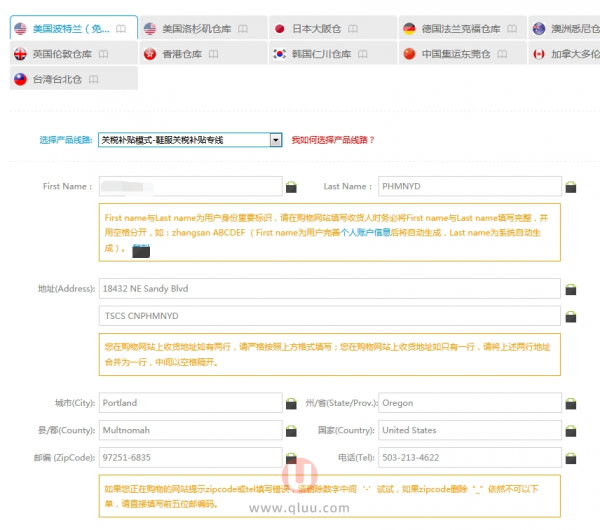Copy the ZipCode 97251-6835 with its icon
The image size is (600, 530).
point(291,458)
